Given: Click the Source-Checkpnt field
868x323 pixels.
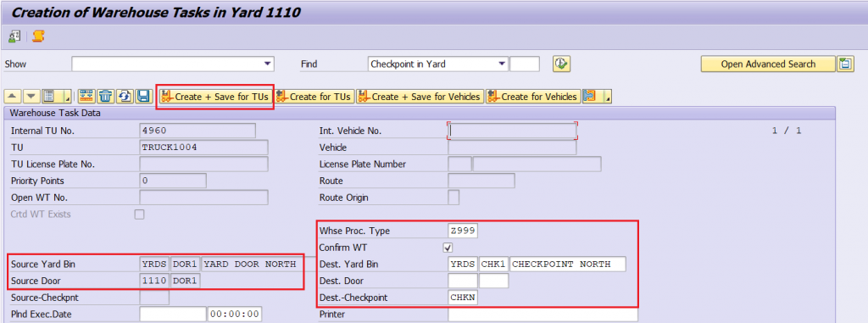Looking at the screenshot, I should [154, 298].
